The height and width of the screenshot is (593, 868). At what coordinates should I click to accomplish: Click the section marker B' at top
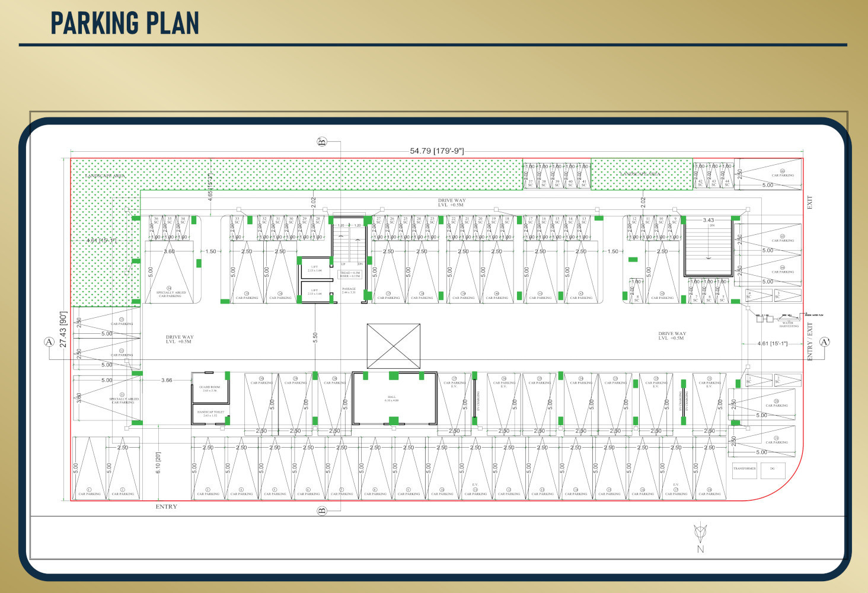(x=322, y=142)
